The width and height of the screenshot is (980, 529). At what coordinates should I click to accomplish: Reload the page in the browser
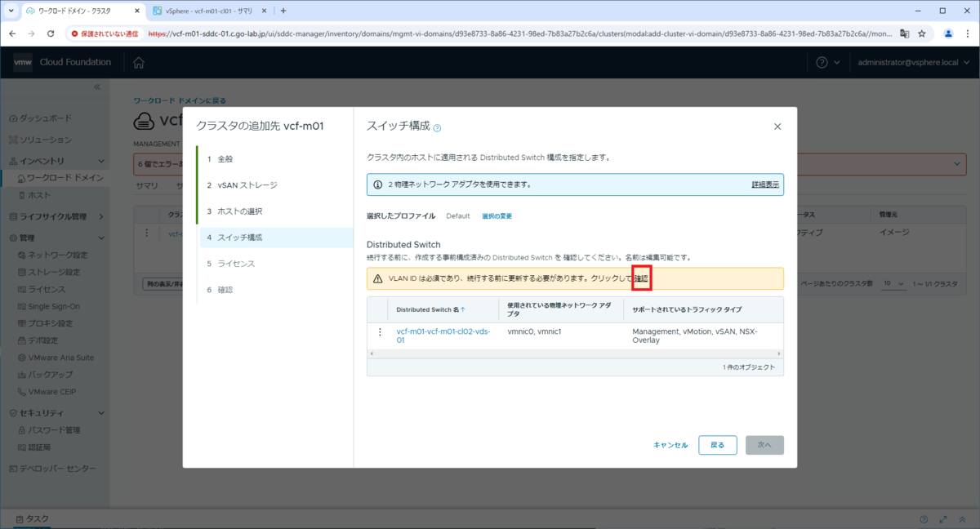click(x=51, y=33)
